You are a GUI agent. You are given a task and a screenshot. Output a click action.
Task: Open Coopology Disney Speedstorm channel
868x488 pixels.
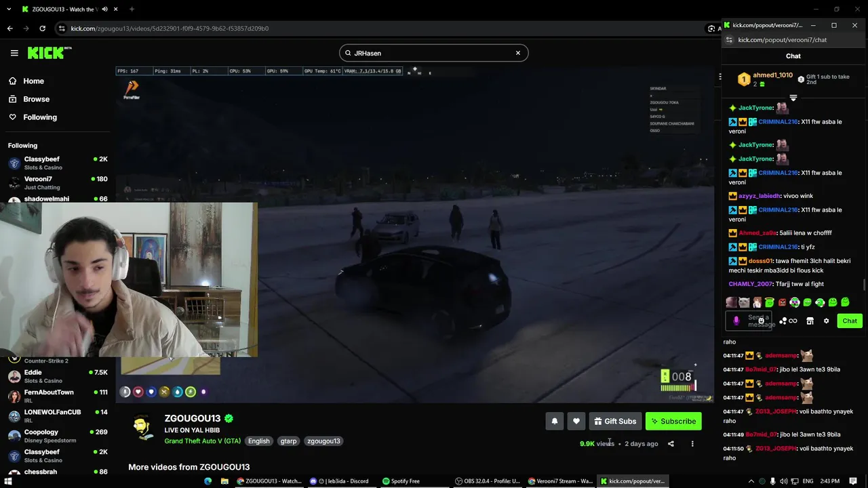tap(57, 436)
